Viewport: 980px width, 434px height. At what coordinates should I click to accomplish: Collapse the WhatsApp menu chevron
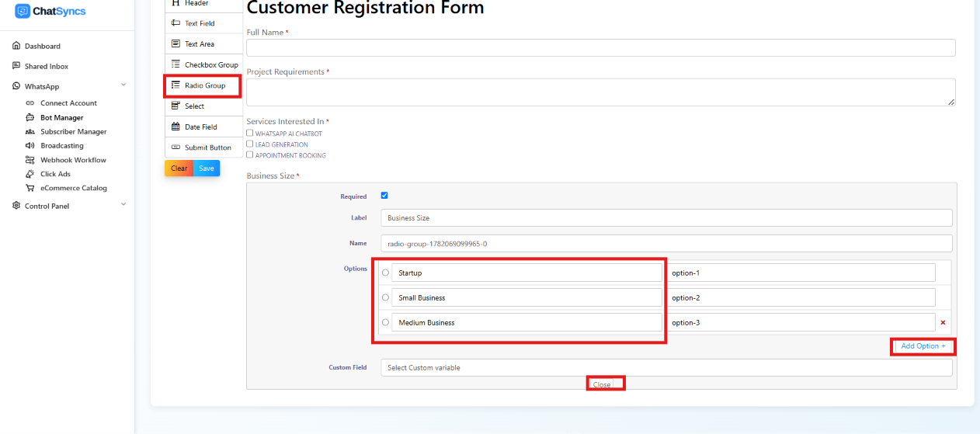point(123,85)
